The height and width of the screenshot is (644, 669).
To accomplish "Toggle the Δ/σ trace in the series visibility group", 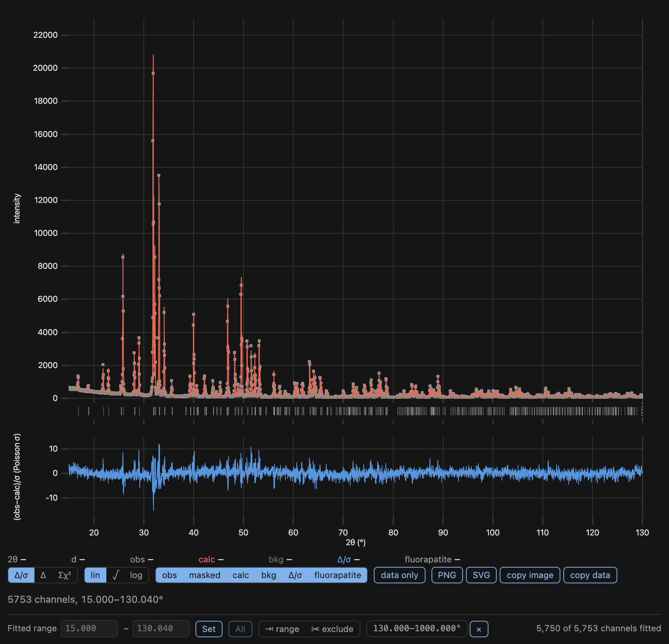I will tap(295, 575).
